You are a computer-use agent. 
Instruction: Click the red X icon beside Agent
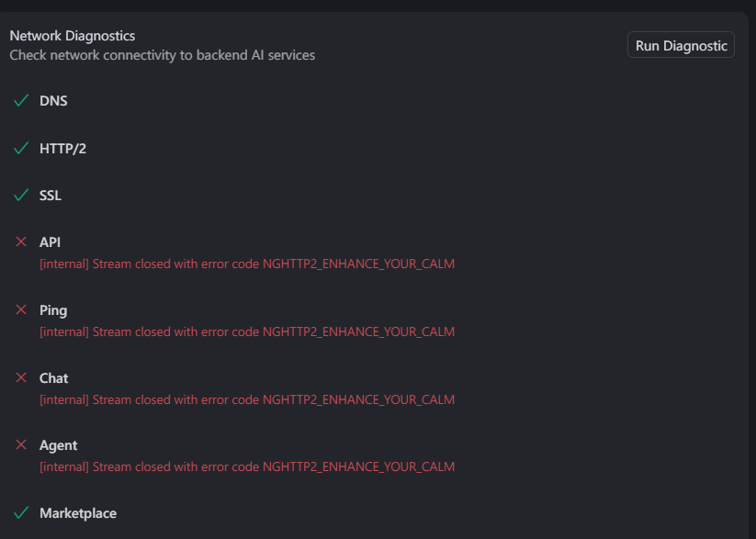pos(21,444)
